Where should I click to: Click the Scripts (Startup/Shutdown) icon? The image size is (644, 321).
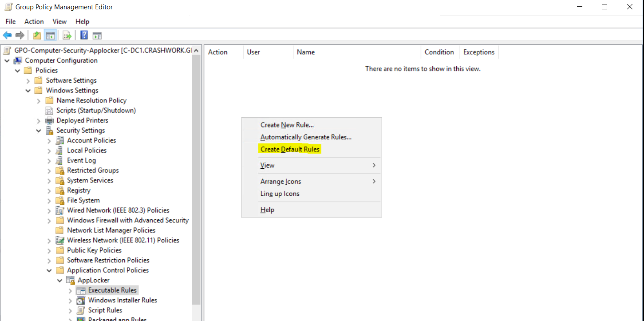pyautogui.click(x=49, y=111)
